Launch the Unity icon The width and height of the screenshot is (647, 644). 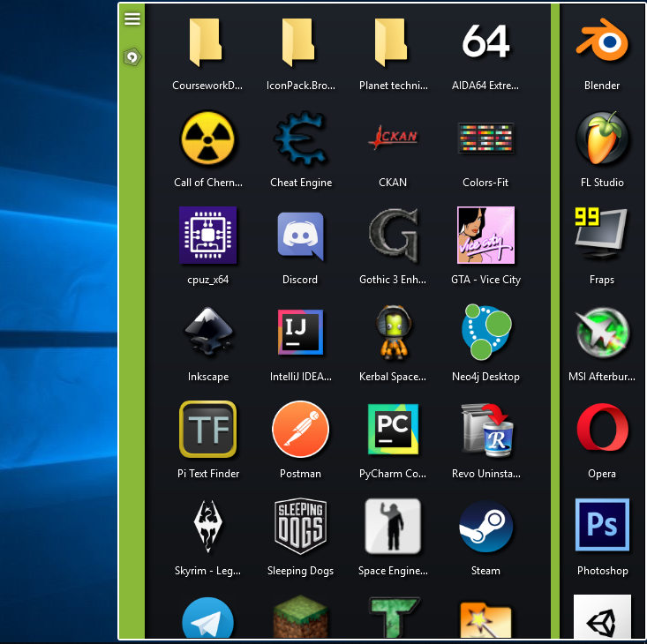point(602,617)
